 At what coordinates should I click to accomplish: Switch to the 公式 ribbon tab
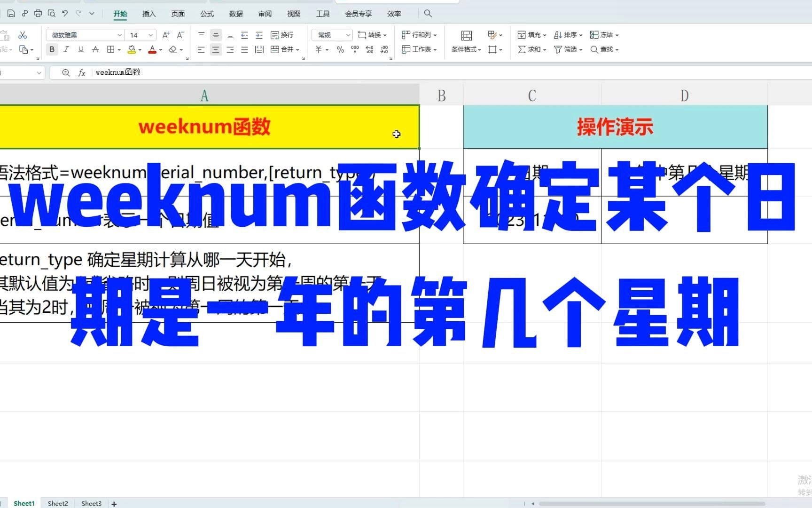pyautogui.click(x=207, y=14)
